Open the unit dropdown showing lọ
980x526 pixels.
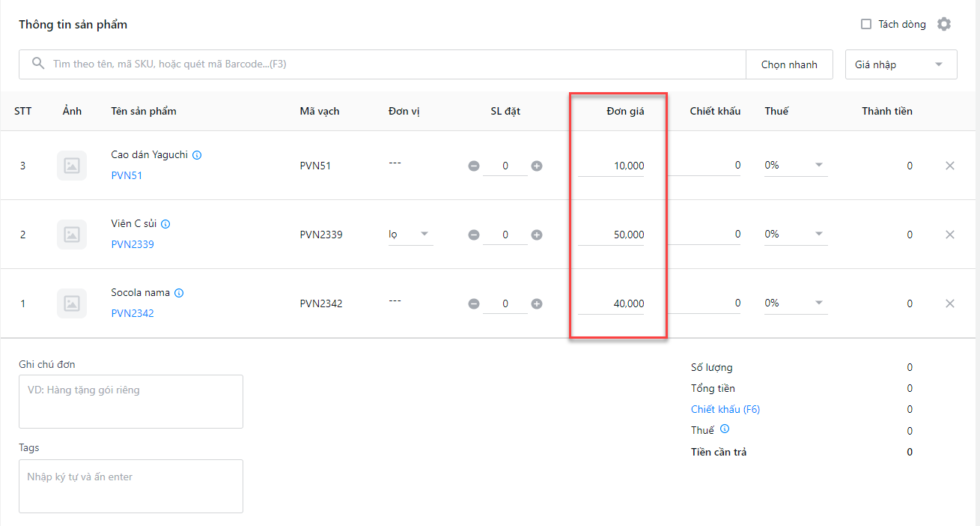point(410,235)
